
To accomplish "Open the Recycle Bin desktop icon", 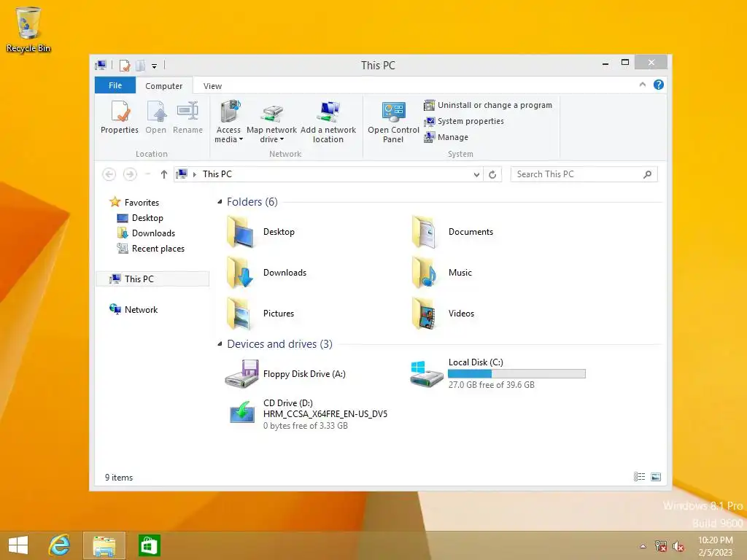I will point(28,29).
